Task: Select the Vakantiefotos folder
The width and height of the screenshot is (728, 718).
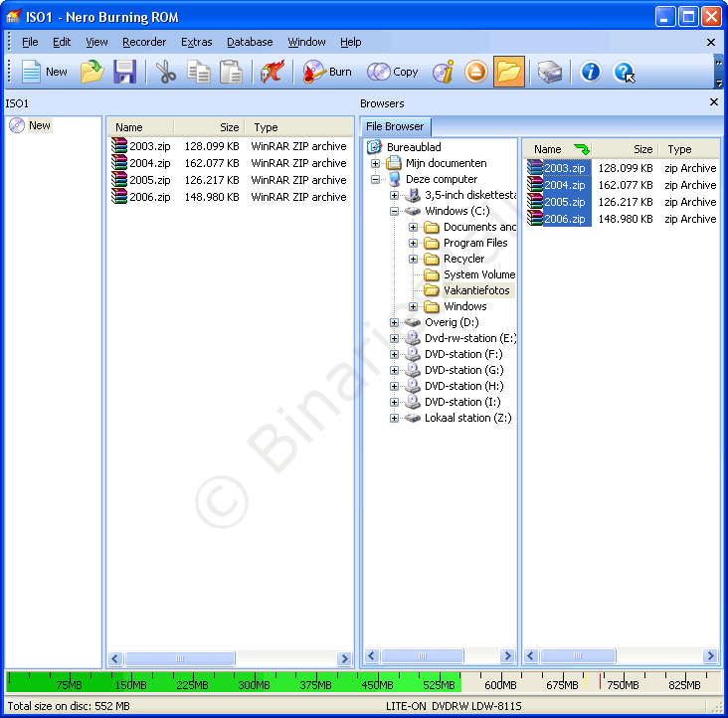Action: click(x=476, y=290)
